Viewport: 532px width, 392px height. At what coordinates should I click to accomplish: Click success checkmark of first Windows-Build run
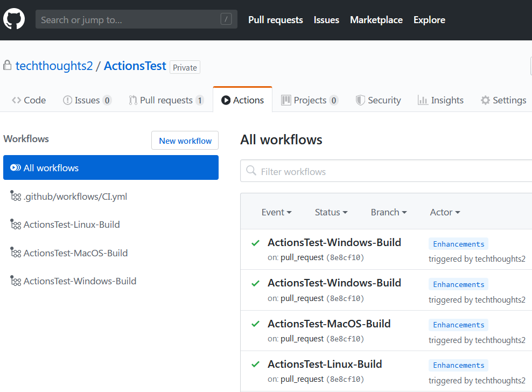pyautogui.click(x=255, y=243)
